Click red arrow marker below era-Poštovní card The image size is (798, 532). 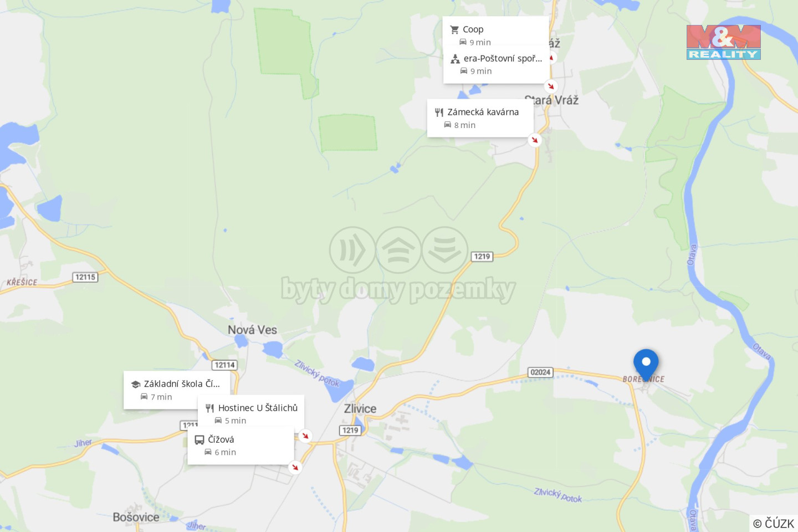[550, 86]
